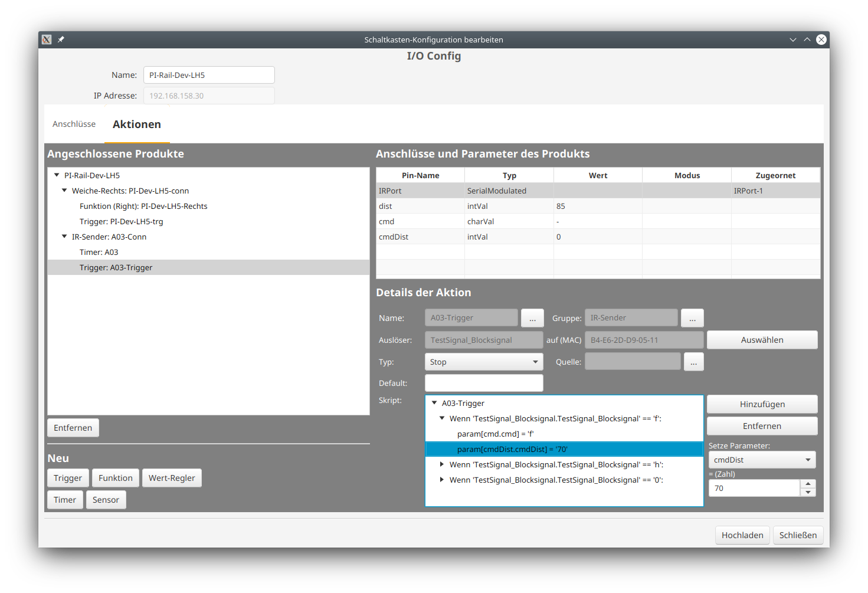The height and width of the screenshot is (593, 868).
Task: Switch to the Anschlüsse tab
Action: pyautogui.click(x=74, y=124)
